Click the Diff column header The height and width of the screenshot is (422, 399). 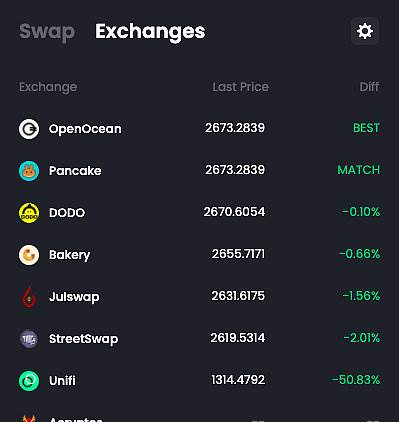coord(369,87)
